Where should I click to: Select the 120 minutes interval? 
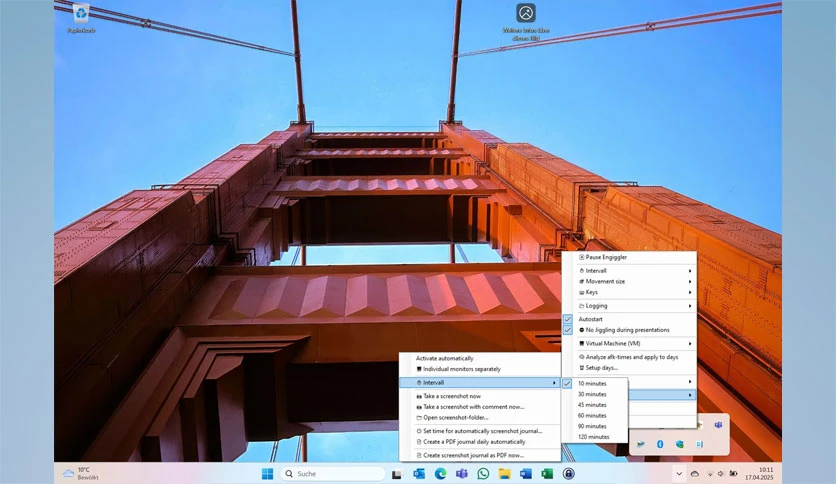(x=594, y=437)
